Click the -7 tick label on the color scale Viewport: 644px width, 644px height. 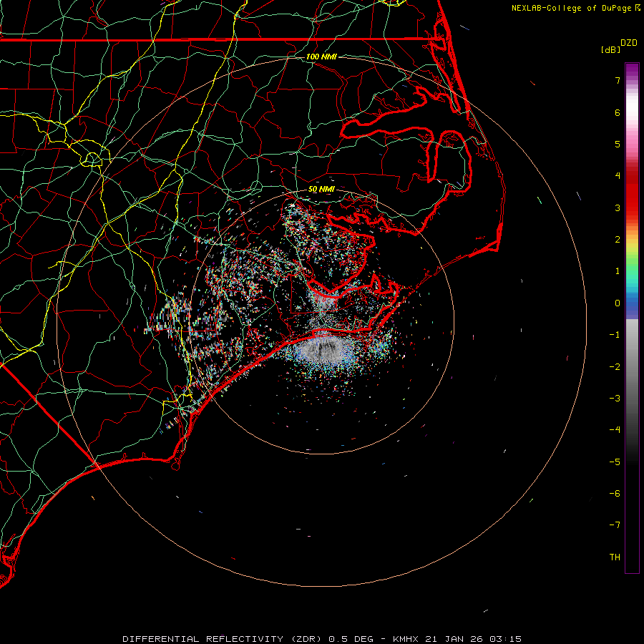[x=615, y=525]
